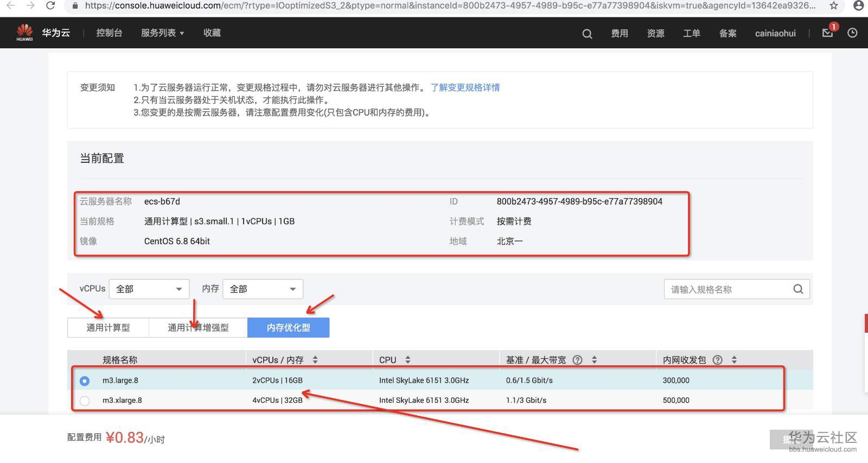Open the 内存 全部 dropdown
The image size is (868, 463).
coord(263,289)
